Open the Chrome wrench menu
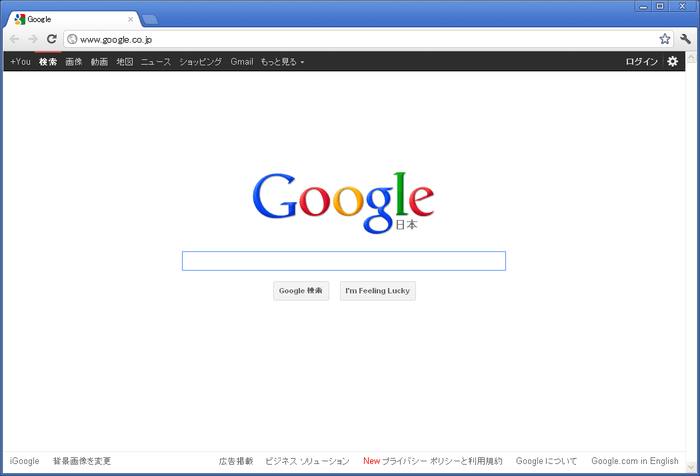Viewport: 700px width, 476px height. [686, 39]
